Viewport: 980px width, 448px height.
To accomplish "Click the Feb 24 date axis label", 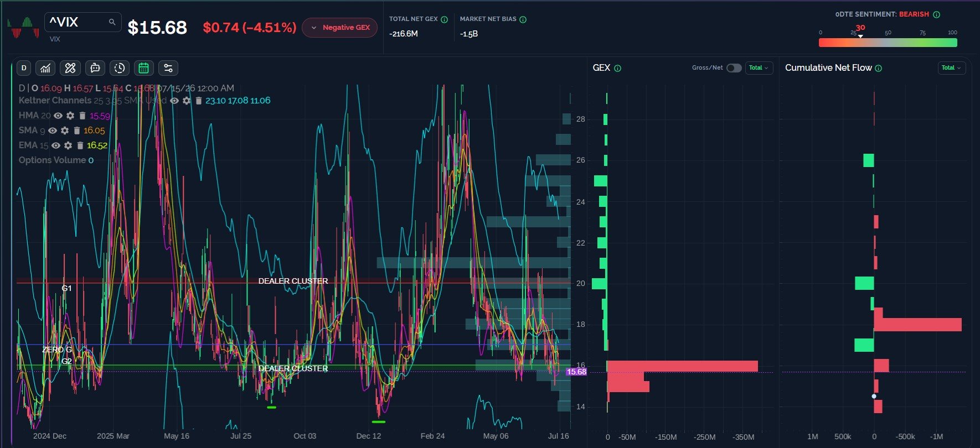I will pyautogui.click(x=432, y=436).
